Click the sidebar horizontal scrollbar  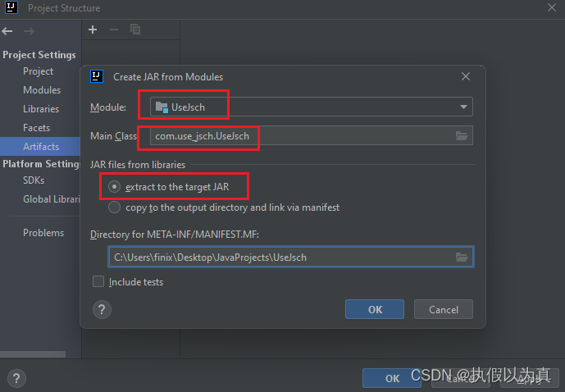pyautogui.click(x=33, y=354)
